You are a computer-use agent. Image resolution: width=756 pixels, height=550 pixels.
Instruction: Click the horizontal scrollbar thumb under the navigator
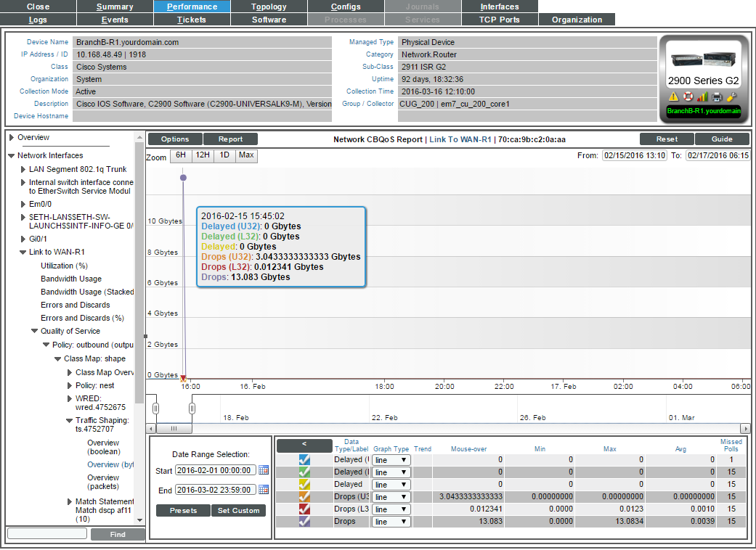pyautogui.click(x=174, y=428)
